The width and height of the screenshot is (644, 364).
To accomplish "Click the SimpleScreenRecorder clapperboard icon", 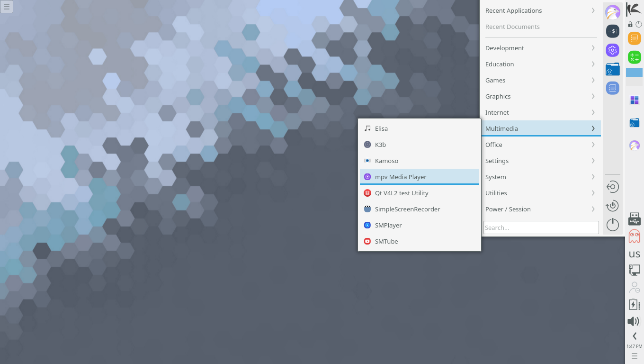I will [x=367, y=209].
